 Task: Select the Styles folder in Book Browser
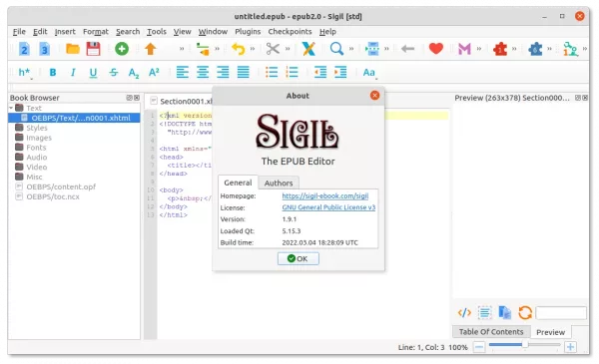(37, 128)
